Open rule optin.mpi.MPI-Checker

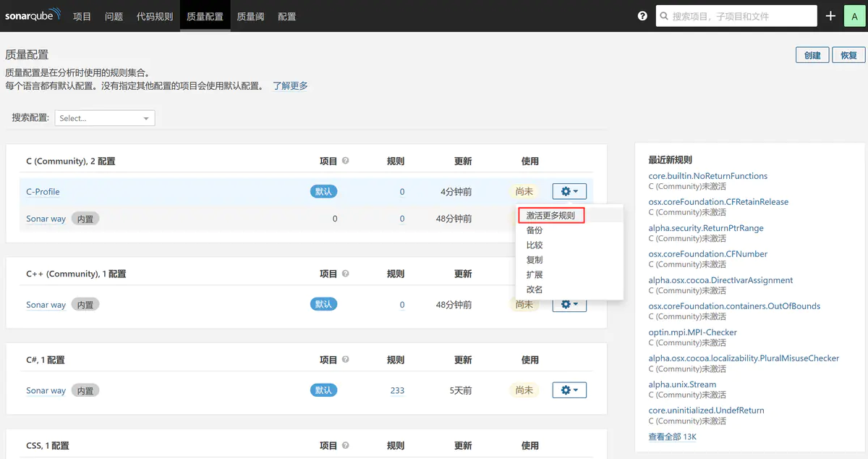[693, 332]
